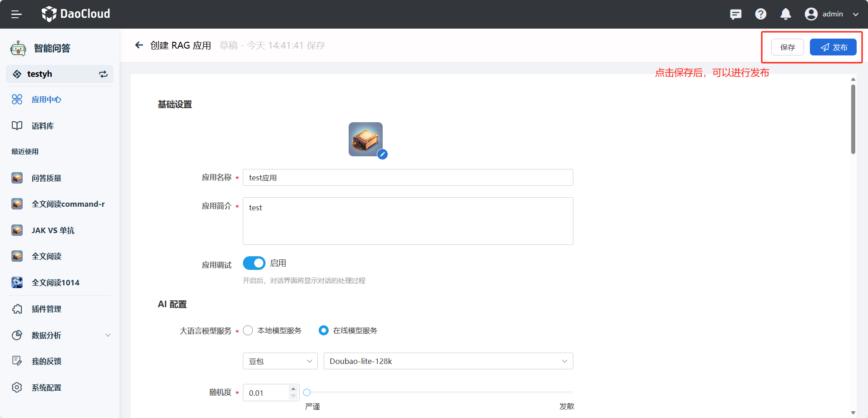
Task: Click the back arrow beside 创建 RAG 应用
Action: (x=139, y=45)
